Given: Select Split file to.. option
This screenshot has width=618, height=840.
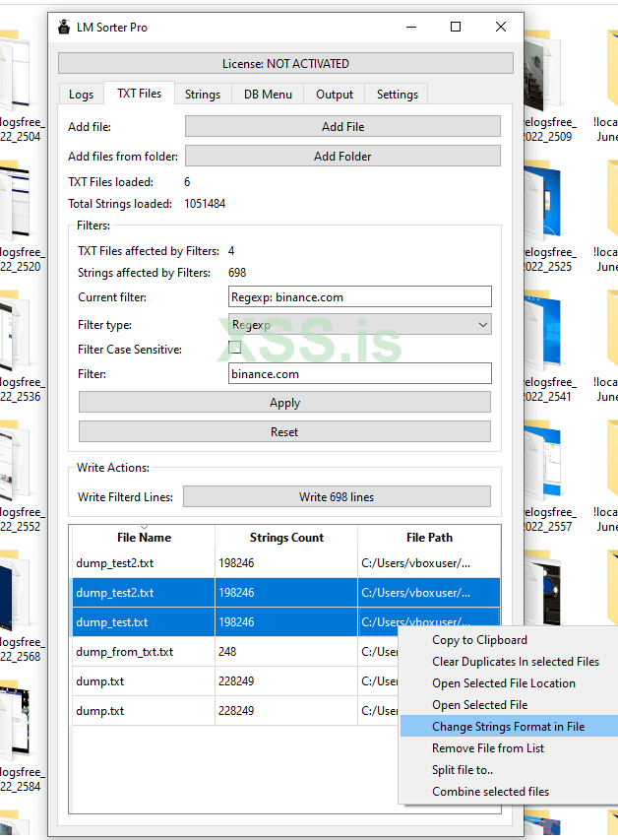Looking at the screenshot, I should tap(509, 770).
